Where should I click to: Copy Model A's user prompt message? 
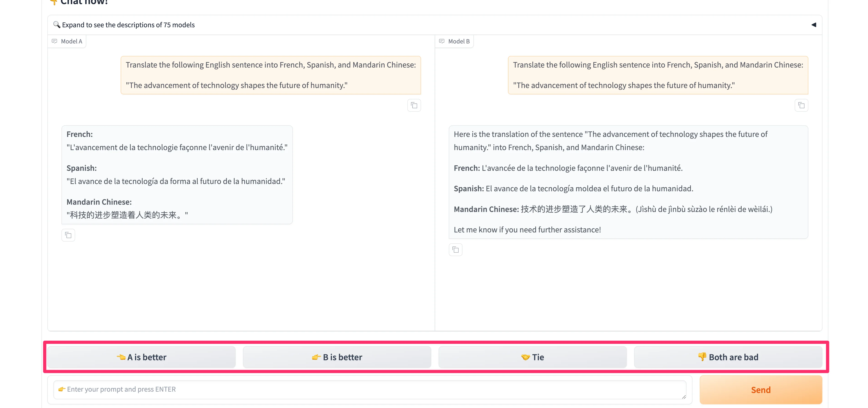pyautogui.click(x=414, y=106)
